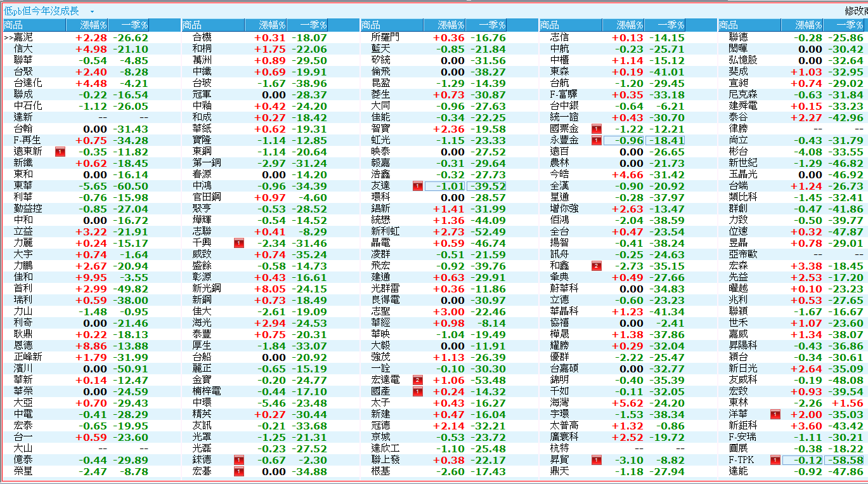Click the 新光鋼 stock name
Image resolution: width=868 pixels, height=484 pixels.
(x=207, y=289)
